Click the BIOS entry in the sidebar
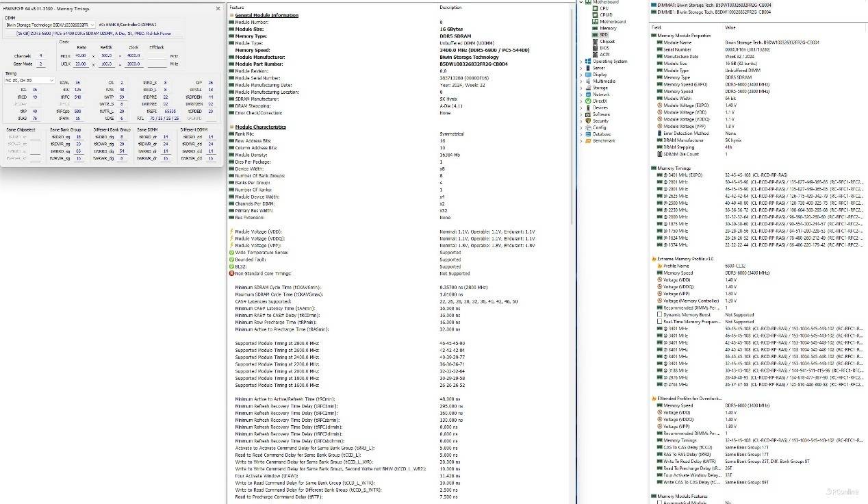Image resolution: width=868 pixels, height=504 pixels. click(x=604, y=48)
